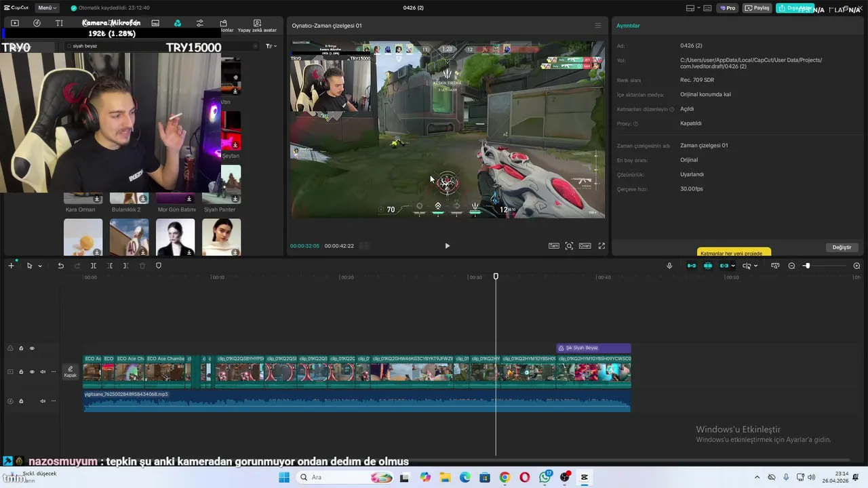Screen dimensions: 868x488
Task: Add a marker with the shield icon
Action: pos(159,266)
